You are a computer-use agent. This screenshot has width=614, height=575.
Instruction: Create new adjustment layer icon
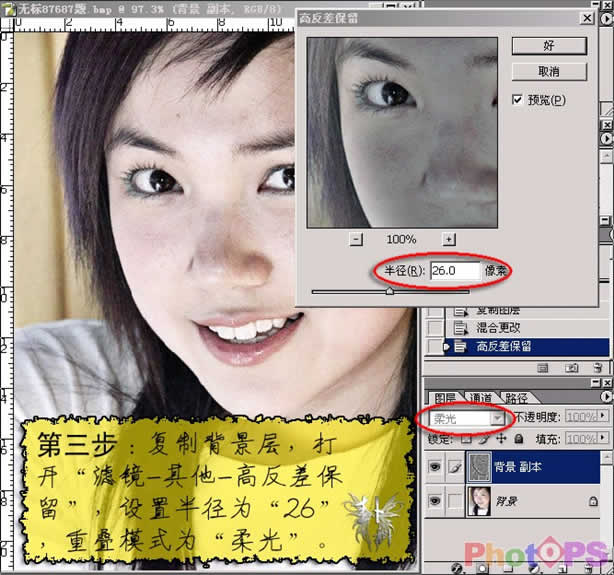(x=535, y=568)
